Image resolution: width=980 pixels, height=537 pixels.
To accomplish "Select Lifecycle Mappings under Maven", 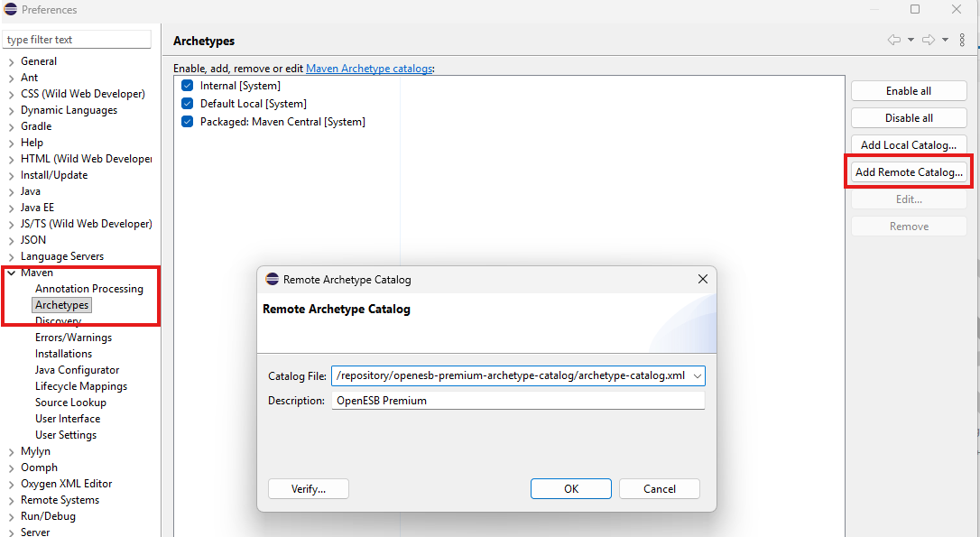I will (x=80, y=385).
